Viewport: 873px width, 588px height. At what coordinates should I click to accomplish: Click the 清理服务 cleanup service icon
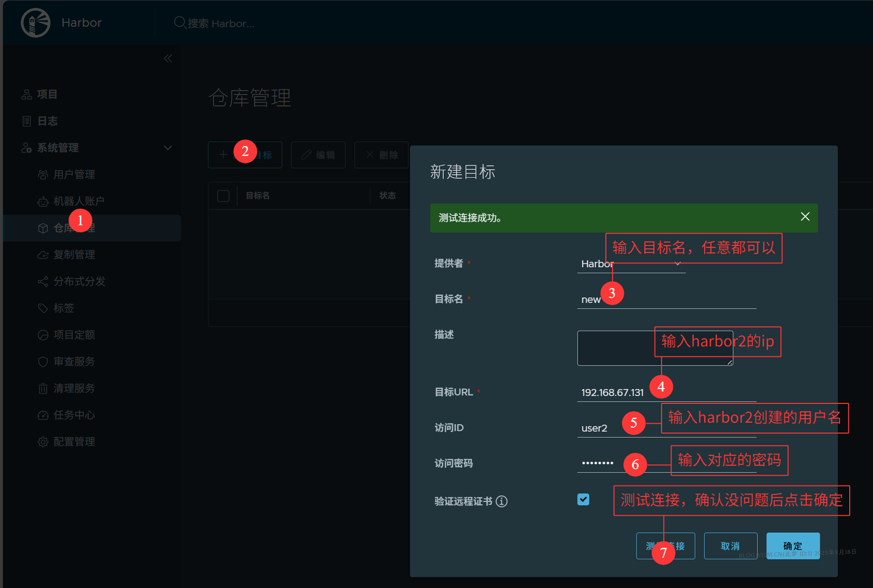click(x=44, y=388)
